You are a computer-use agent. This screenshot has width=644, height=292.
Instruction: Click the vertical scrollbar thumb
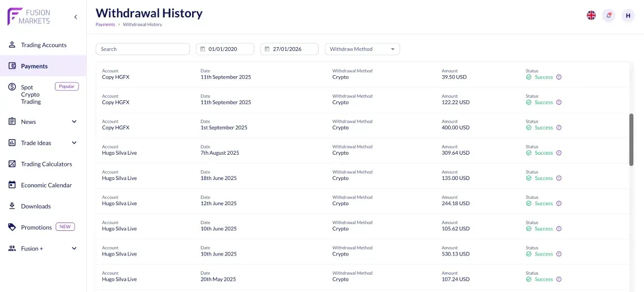coord(631,140)
